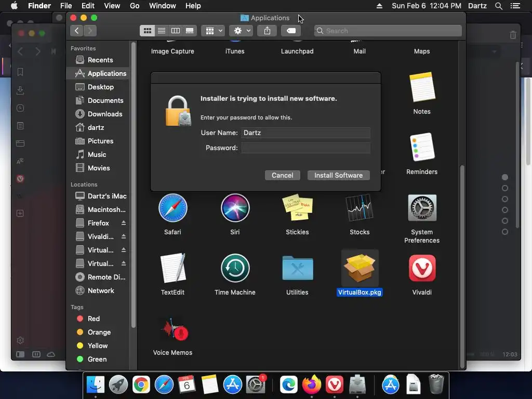Select Remote Disc in sidebar
The width and height of the screenshot is (532, 399).
tap(98, 277)
